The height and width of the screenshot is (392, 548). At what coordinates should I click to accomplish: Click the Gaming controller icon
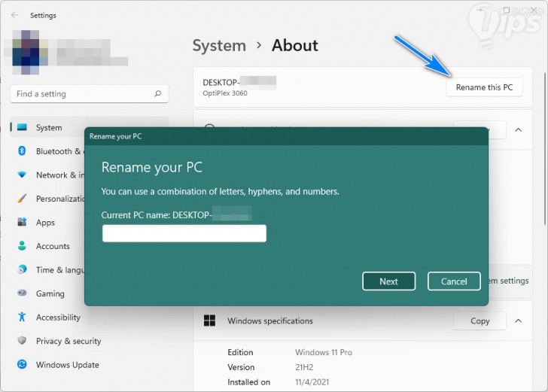[22, 293]
